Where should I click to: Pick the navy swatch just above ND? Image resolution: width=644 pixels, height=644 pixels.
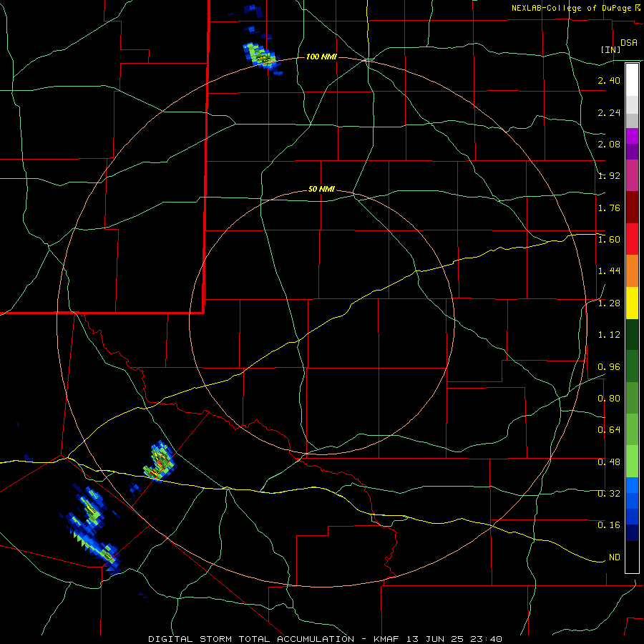click(x=632, y=533)
